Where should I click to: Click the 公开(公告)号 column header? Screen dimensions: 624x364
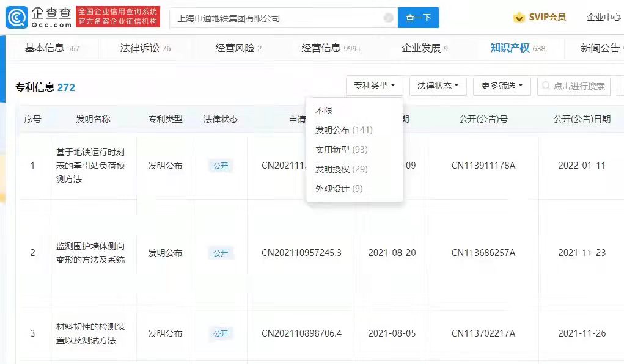pyautogui.click(x=483, y=119)
